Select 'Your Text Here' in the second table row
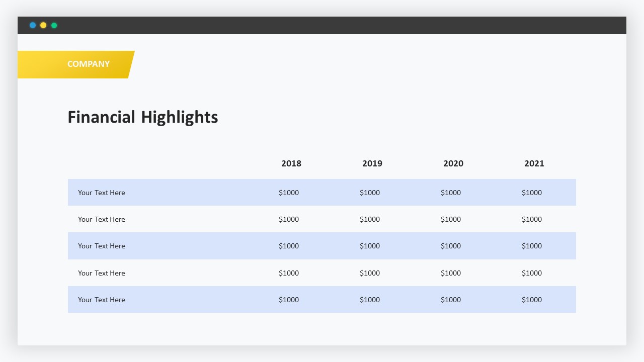This screenshot has height=362, width=644. coord(102,219)
